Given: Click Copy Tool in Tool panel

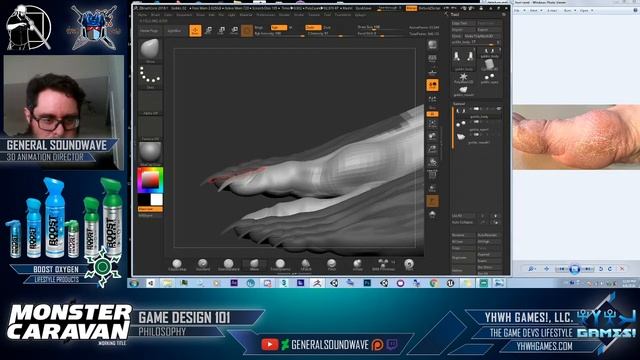Looking at the screenshot, I should click(x=463, y=24).
